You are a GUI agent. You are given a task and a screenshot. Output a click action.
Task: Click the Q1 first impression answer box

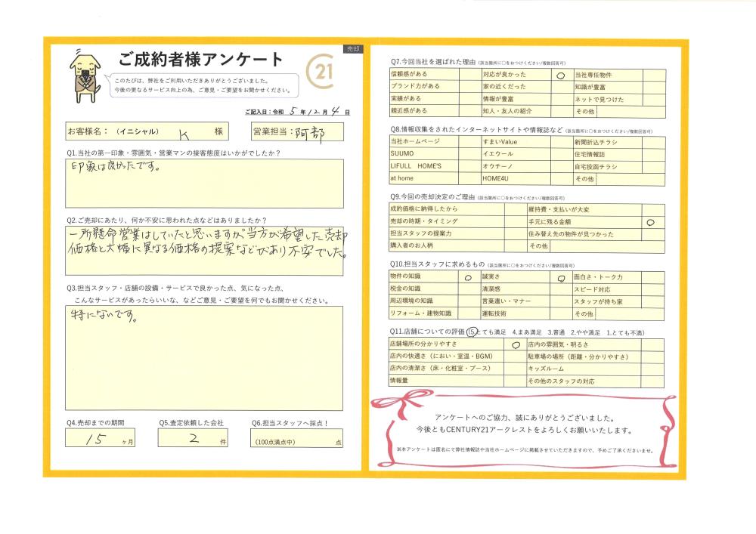click(x=204, y=184)
